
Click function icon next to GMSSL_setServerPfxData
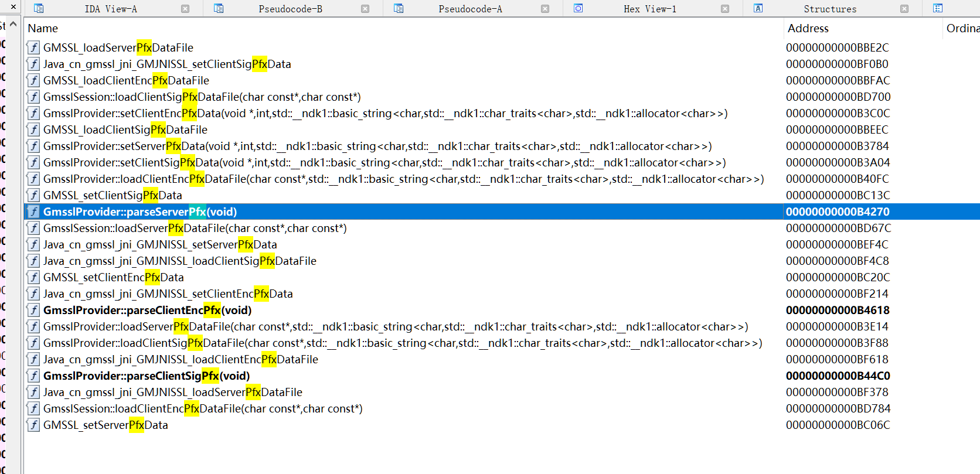tap(34, 425)
